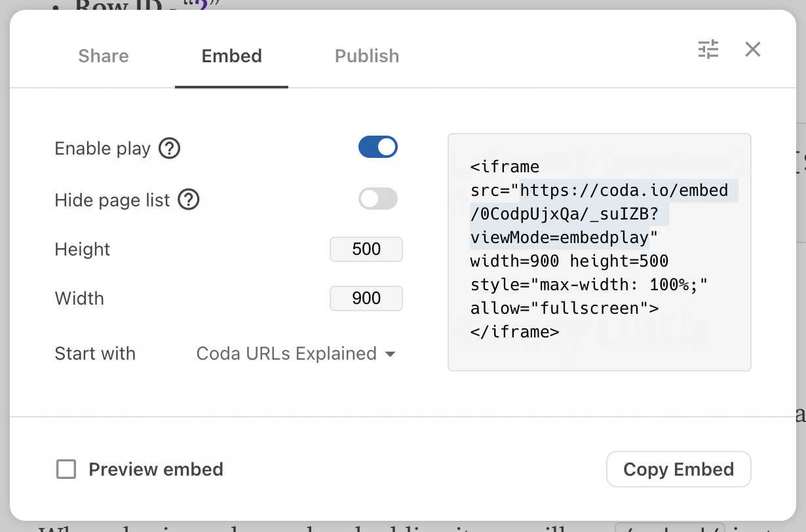
Task: Turn on Hide page list toggle
Action: [378, 199]
